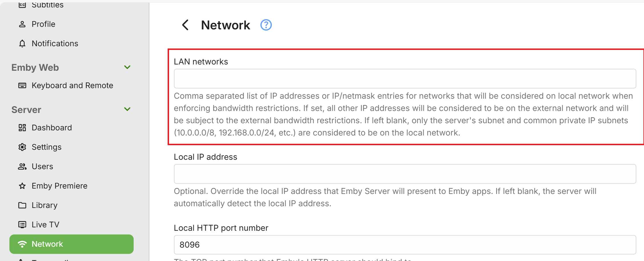Screen dimensions: 644x261
Task: Open the Network help question mark icon
Action: [266, 25]
